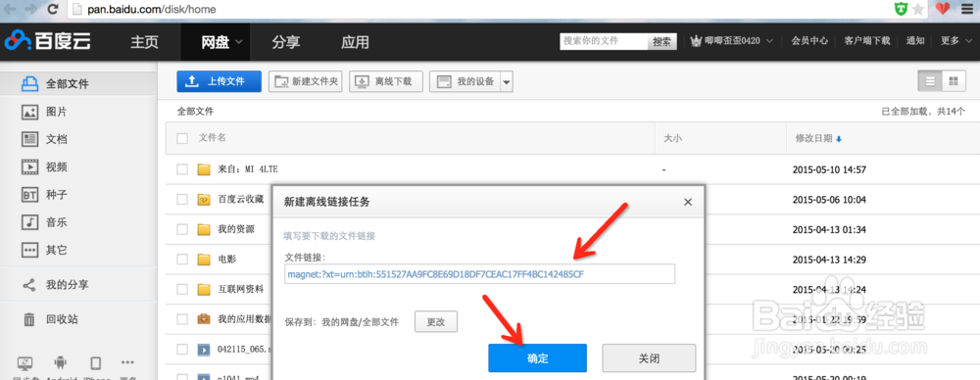The width and height of the screenshot is (980, 380).
Task: Check the box for 电影
Action: point(182,260)
